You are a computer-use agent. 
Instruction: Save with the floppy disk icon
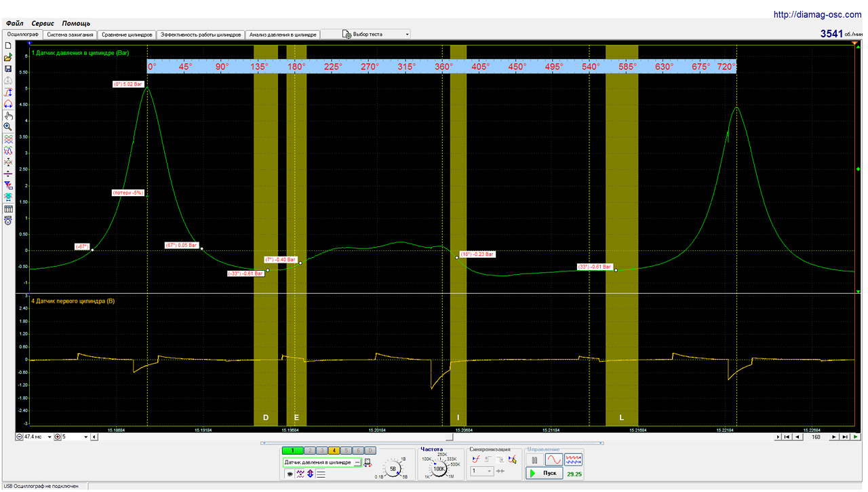(x=8, y=69)
